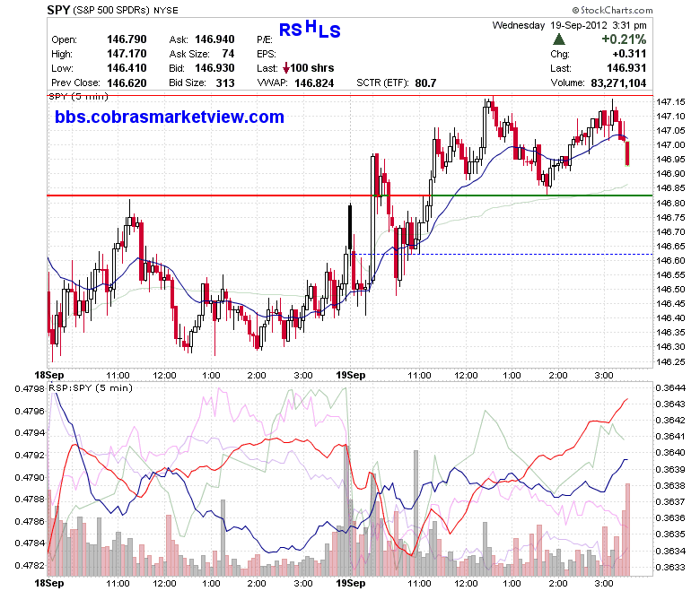Image resolution: width=700 pixels, height=591 pixels.
Task: Click the 0.4782 left axis label
Action: (x=30, y=566)
